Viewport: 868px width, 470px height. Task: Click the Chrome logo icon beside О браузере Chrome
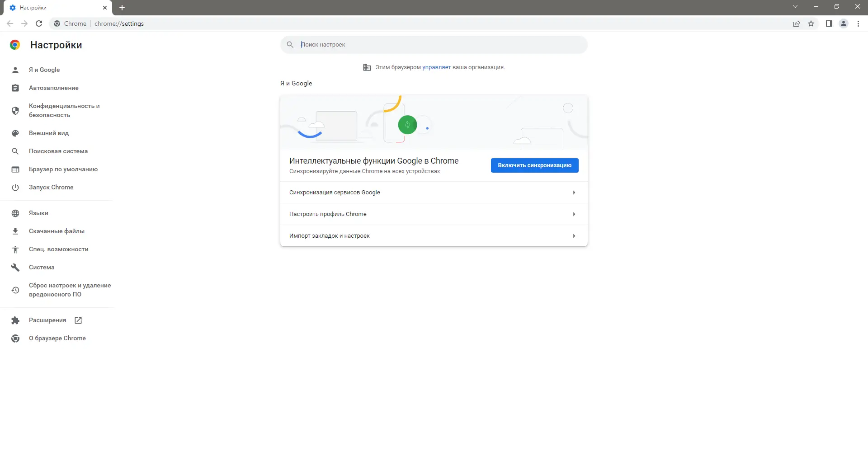coord(15,338)
